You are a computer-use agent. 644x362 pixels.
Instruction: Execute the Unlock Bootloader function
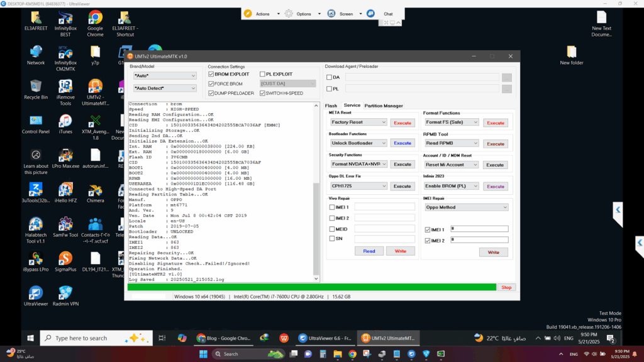click(402, 143)
